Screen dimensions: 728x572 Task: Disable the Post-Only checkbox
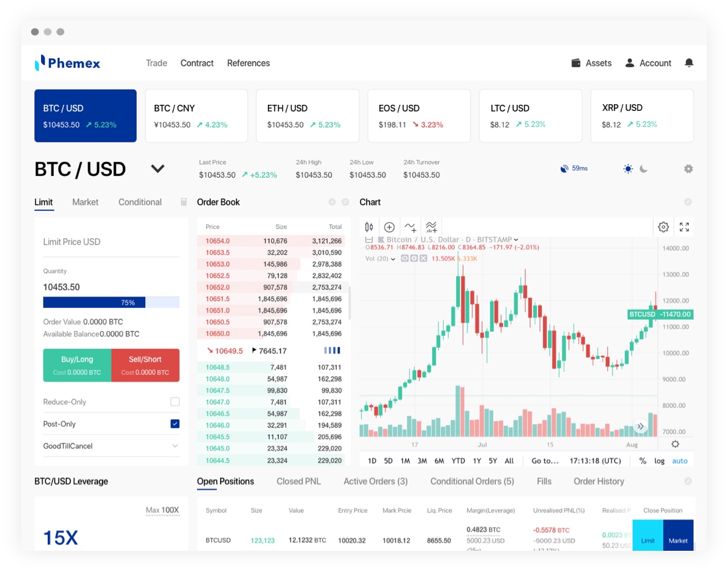coord(175,423)
